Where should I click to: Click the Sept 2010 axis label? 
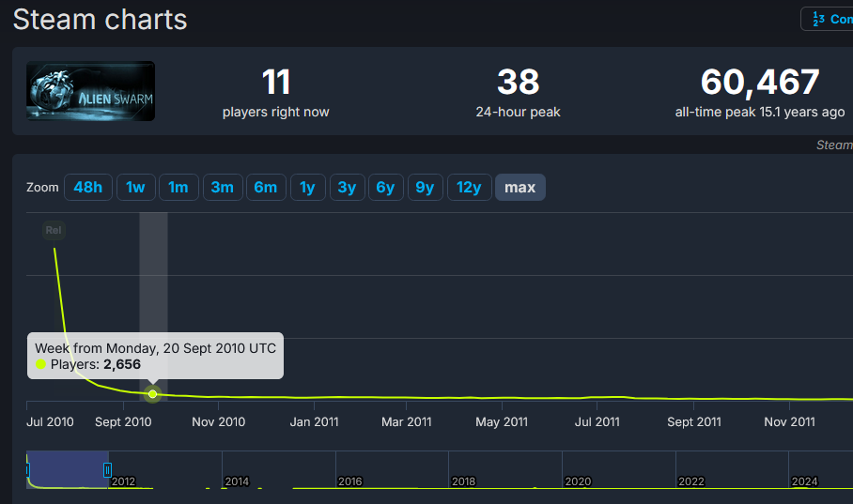pyautogui.click(x=123, y=422)
